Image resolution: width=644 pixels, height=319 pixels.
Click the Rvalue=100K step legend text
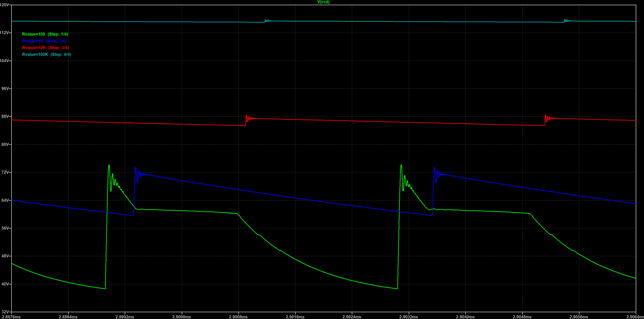click(x=47, y=54)
